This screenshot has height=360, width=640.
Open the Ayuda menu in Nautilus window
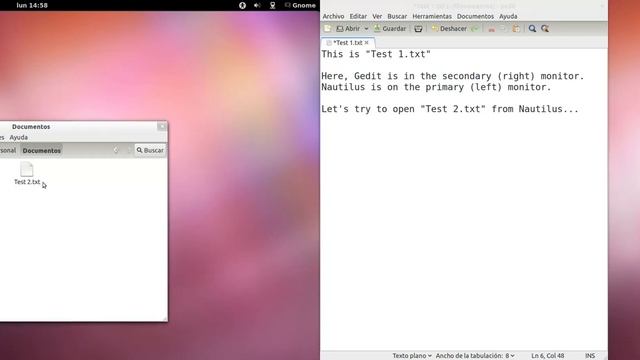point(18,138)
